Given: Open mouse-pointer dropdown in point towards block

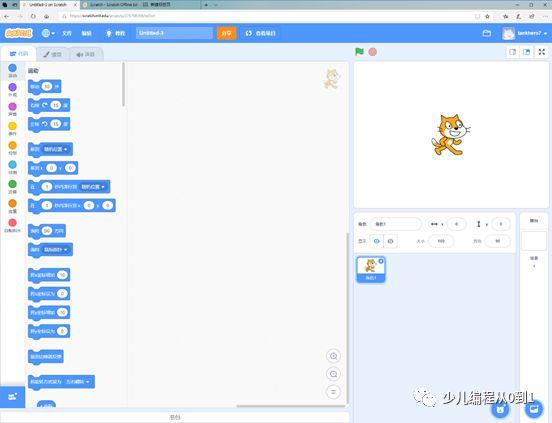Looking at the screenshot, I should click(x=56, y=250).
